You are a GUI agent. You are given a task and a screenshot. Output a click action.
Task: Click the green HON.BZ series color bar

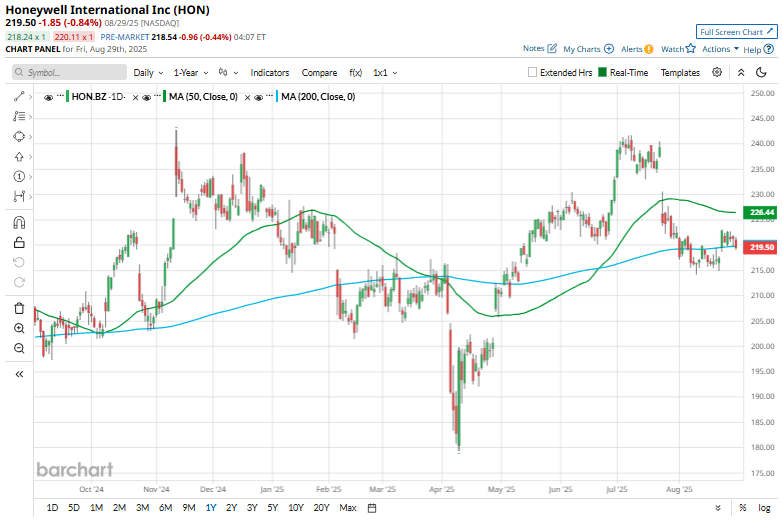point(68,96)
